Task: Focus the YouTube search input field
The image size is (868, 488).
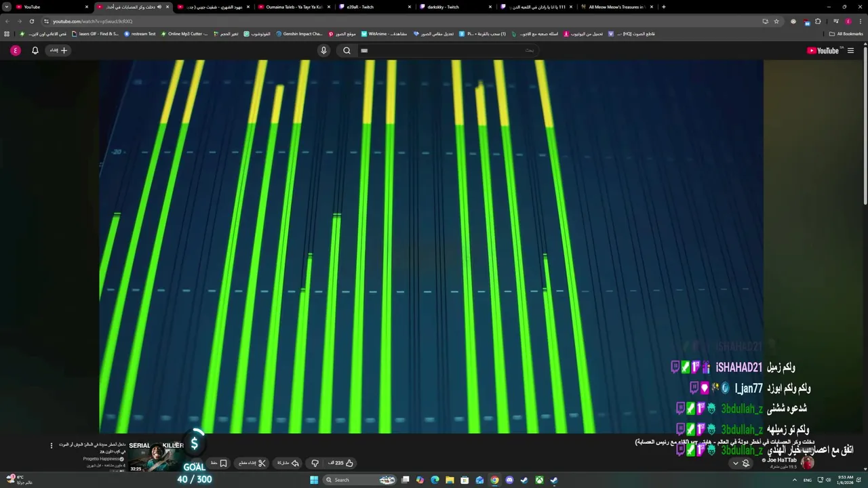Action: coord(448,50)
